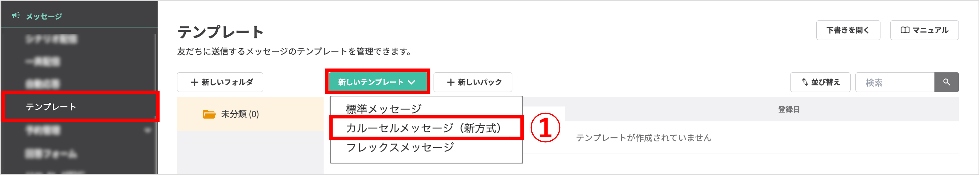Click into the 検索 input field
The image size is (980, 175).
tap(894, 82)
